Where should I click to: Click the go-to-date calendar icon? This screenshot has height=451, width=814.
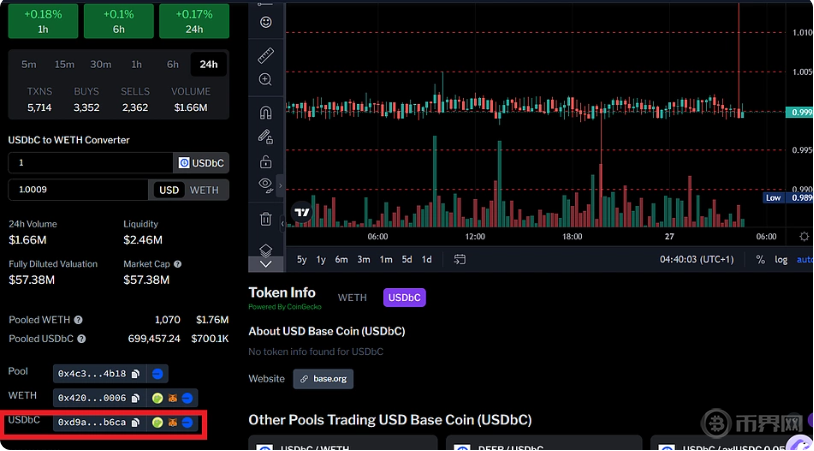(459, 259)
